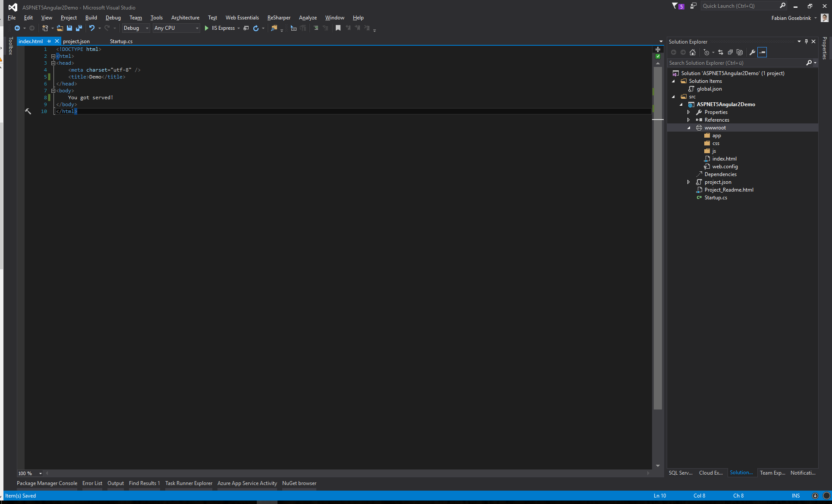Select web.config in Solution Explorer

click(x=725, y=167)
